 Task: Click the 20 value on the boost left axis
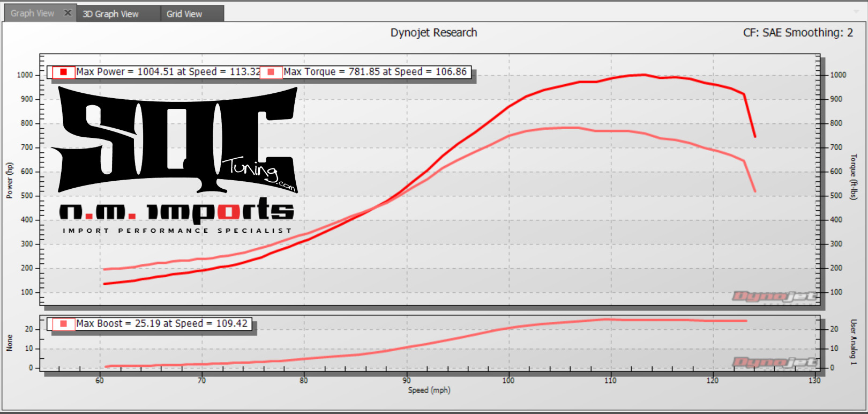(x=29, y=329)
